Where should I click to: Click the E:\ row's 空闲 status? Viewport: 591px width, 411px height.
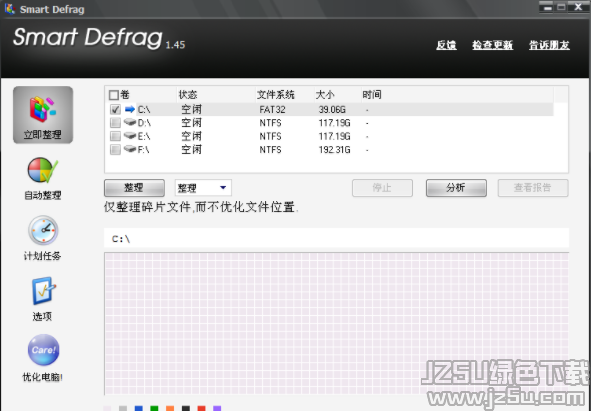coord(191,136)
